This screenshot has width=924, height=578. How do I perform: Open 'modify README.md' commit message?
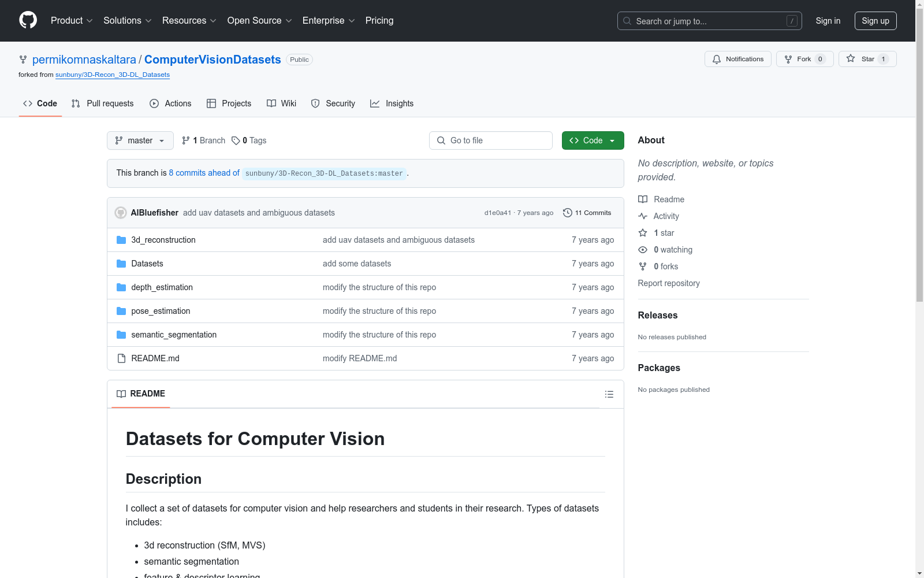pyautogui.click(x=360, y=358)
